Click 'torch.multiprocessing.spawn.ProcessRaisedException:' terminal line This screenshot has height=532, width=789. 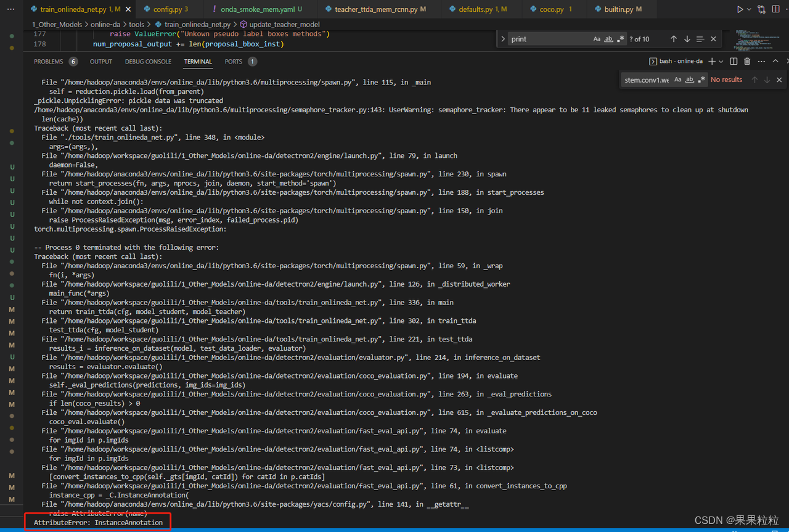coord(130,229)
